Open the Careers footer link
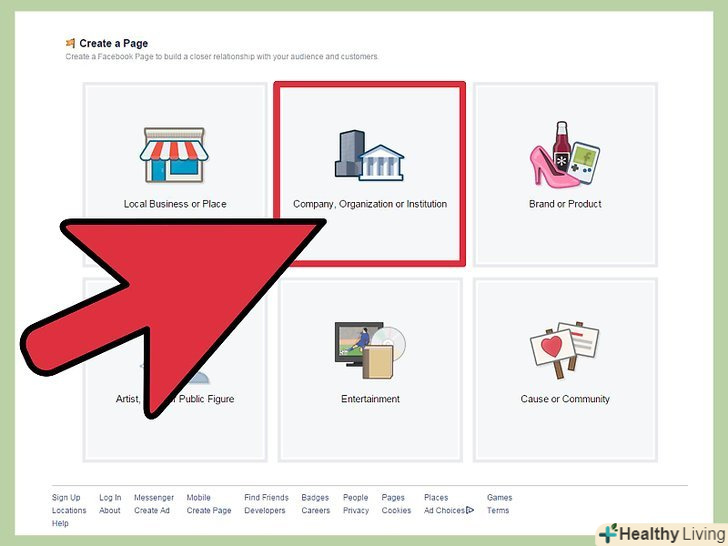Screen dimensions: 728x546 [316, 510]
